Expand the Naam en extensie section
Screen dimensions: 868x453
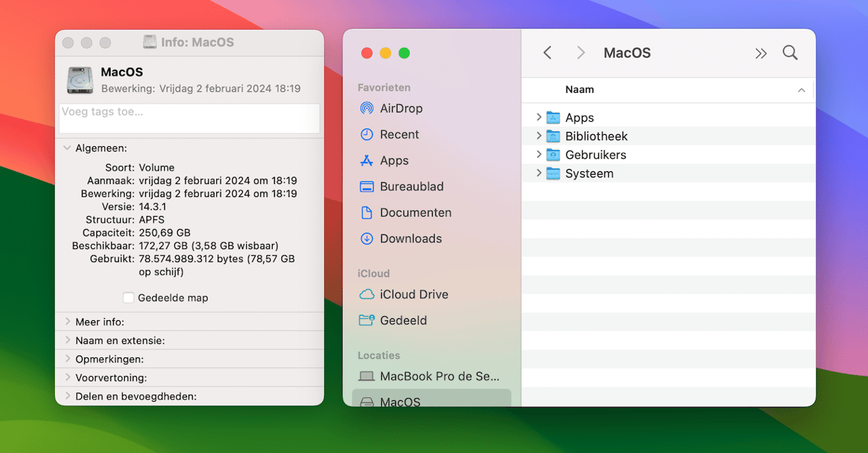tap(67, 340)
